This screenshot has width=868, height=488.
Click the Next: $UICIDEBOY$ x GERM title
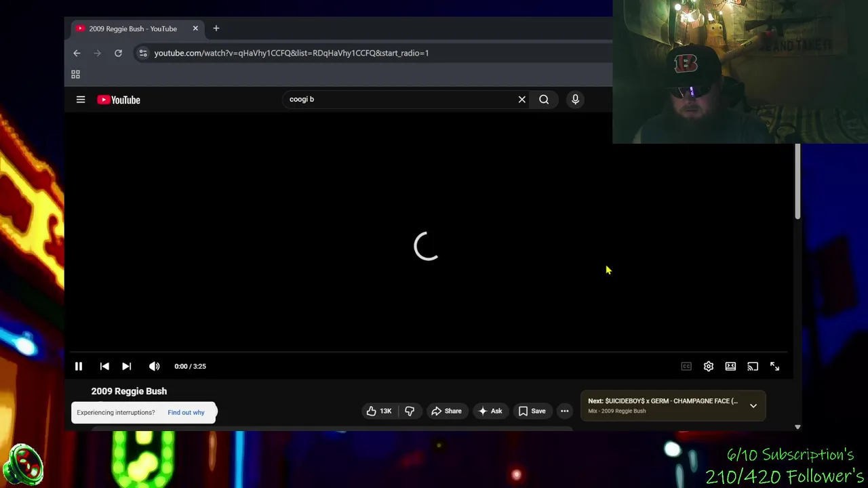(x=663, y=401)
